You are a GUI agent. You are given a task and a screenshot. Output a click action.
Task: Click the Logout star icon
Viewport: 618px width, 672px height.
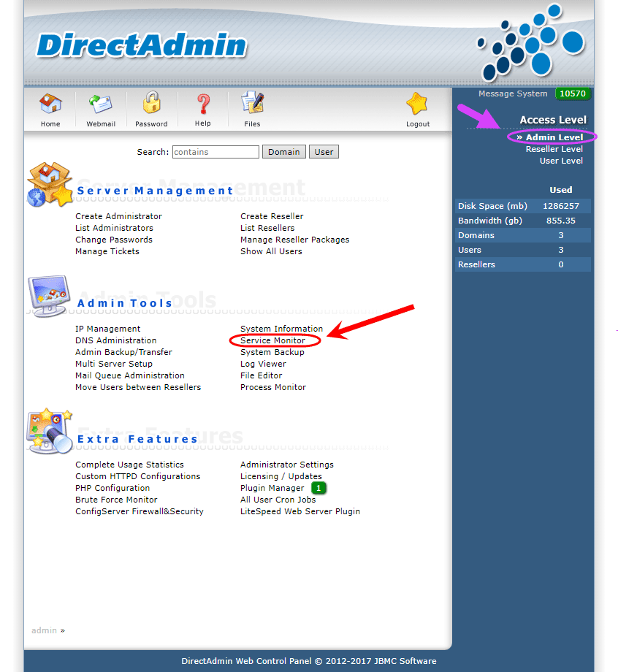tap(417, 104)
